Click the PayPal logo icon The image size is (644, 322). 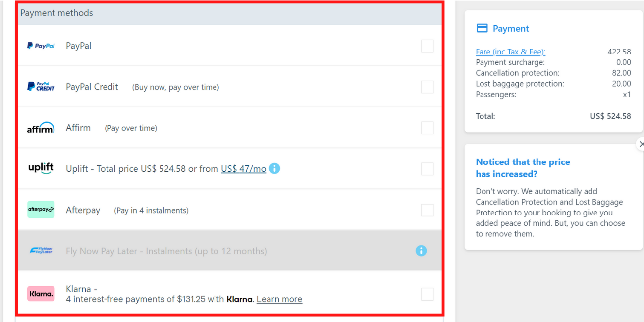[41, 46]
